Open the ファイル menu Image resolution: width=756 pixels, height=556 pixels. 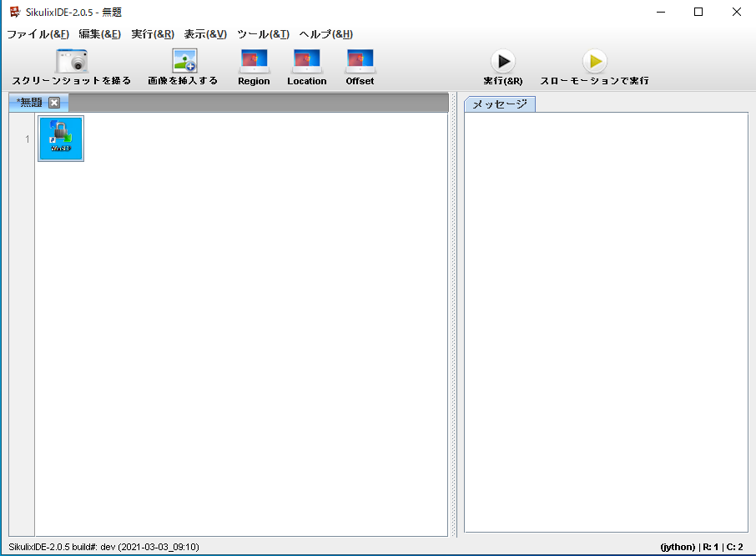(38, 34)
